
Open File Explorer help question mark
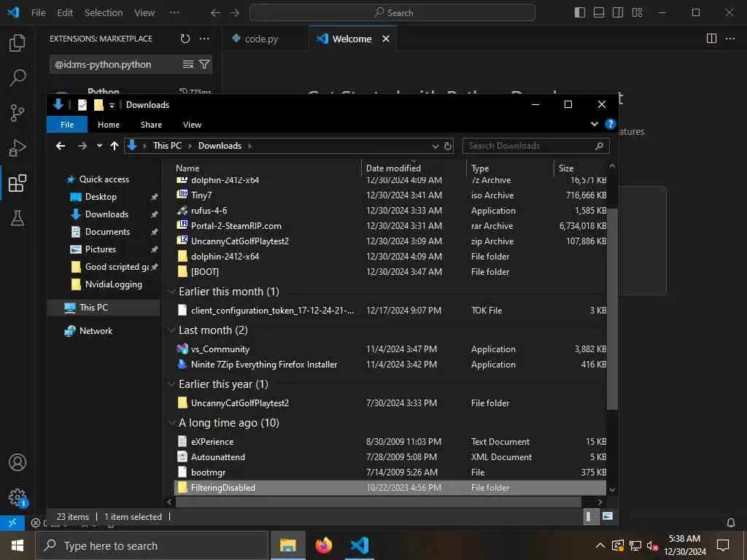point(611,124)
